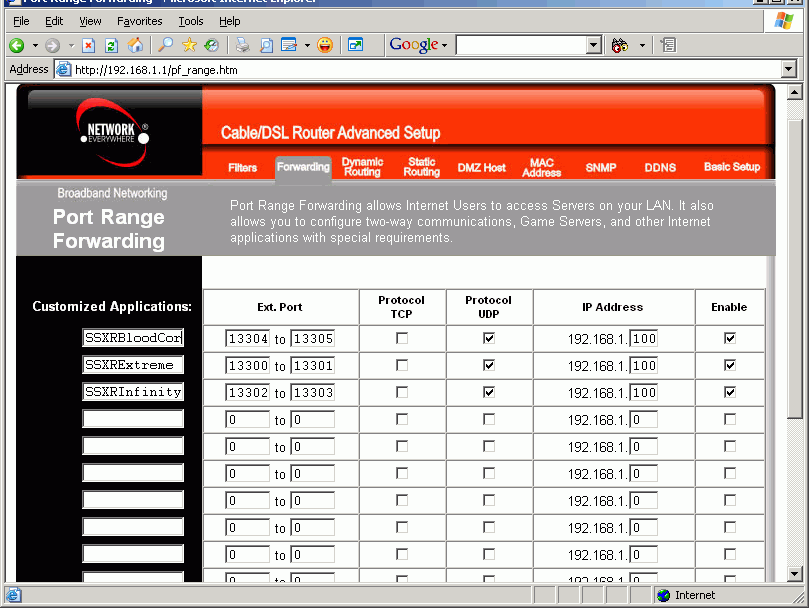This screenshot has height=608, width=809.
Task: Click the browser Back arrow icon
Action: 17,45
